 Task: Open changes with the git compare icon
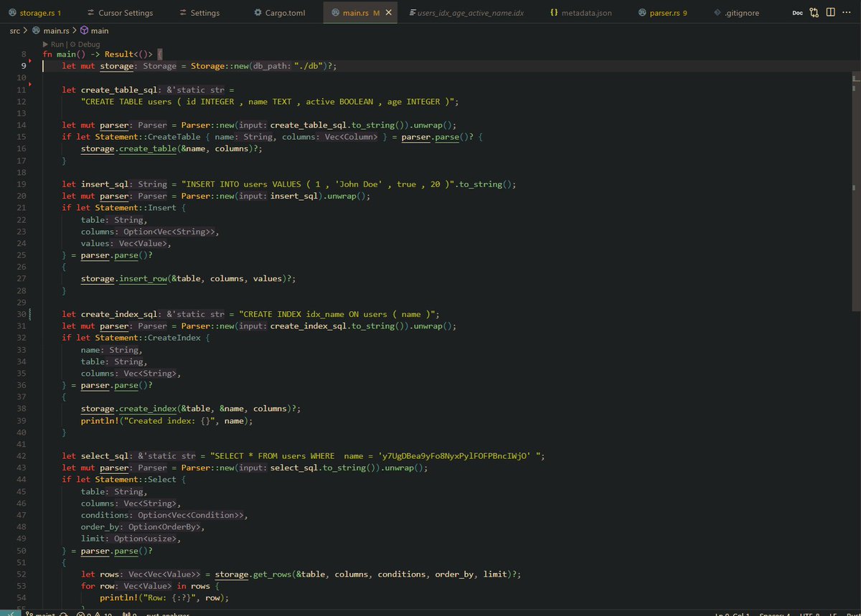(814, 13)
